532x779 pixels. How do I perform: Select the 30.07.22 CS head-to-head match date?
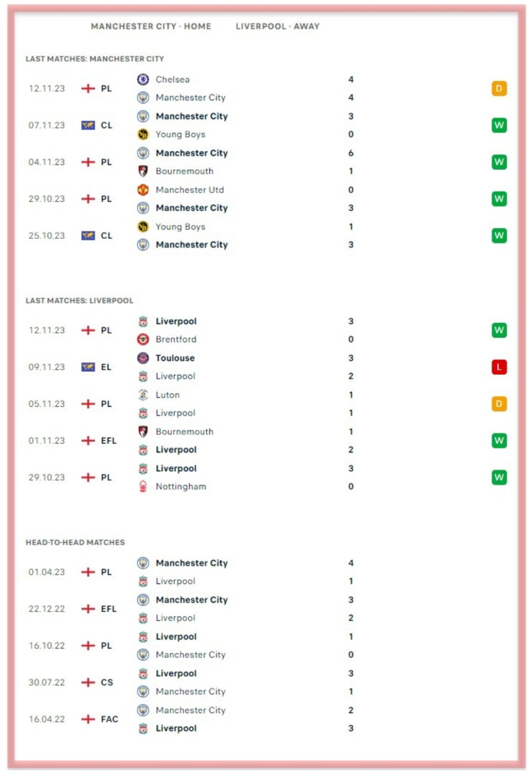coord(47,682)
